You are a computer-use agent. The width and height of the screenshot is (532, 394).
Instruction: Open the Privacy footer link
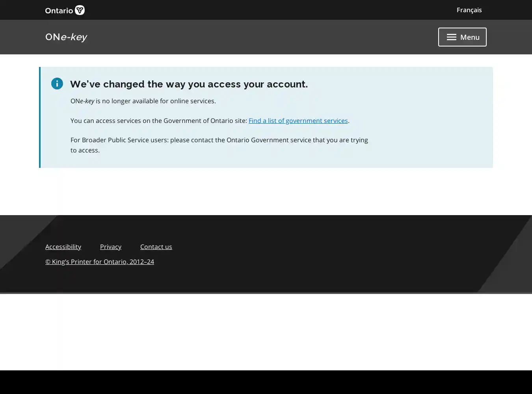point(111,247)
